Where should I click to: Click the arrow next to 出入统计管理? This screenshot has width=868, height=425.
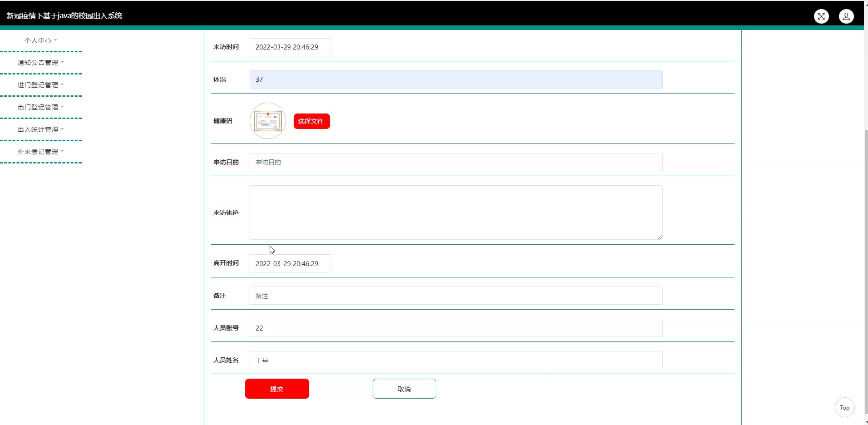62,129
